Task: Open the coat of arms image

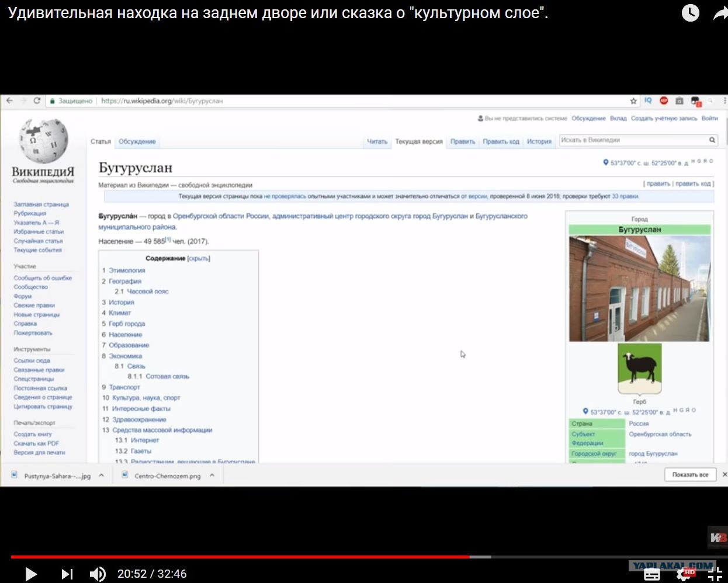Action: [640, 370]
